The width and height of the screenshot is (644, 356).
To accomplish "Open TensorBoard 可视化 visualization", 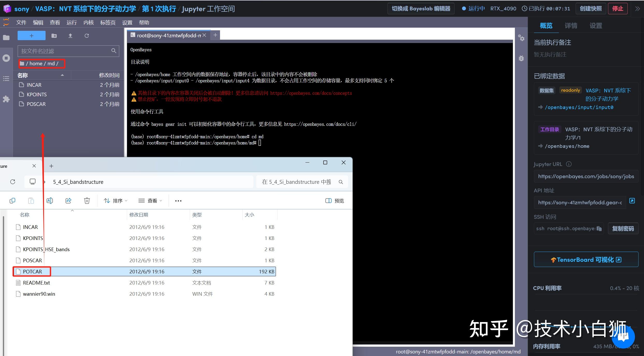I will 586,259.
